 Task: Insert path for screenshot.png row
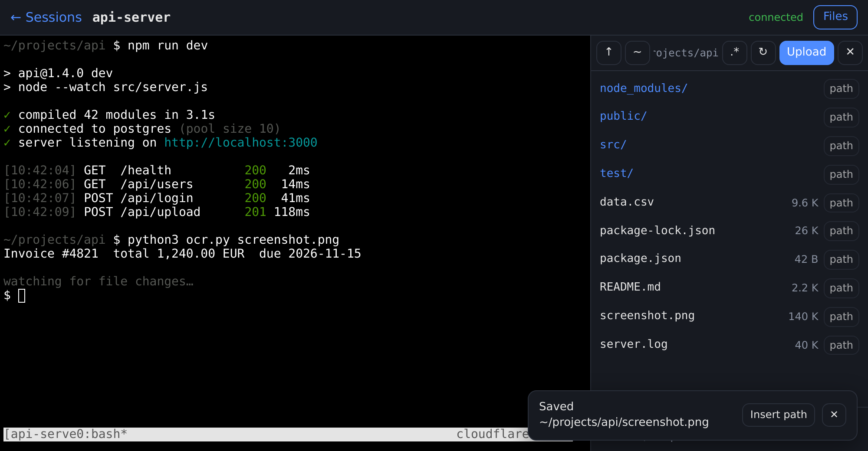841,317
